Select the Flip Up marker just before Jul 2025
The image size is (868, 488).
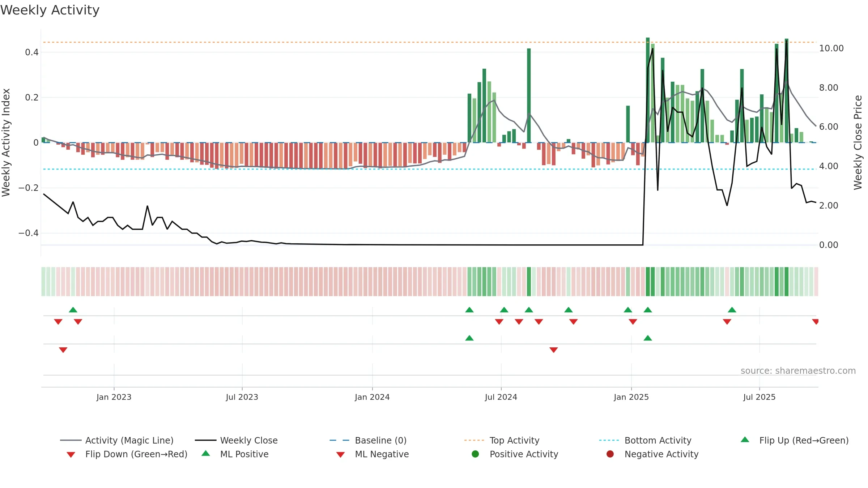point(732,310)
